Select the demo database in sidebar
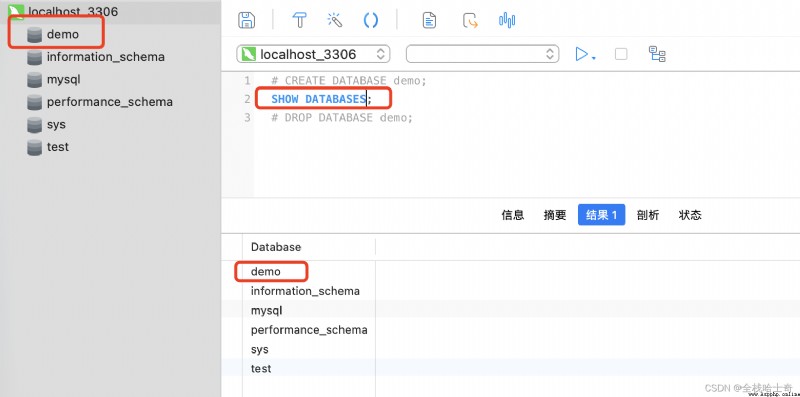Viewport: 800px width, 397px height. [x=63, y=35]
